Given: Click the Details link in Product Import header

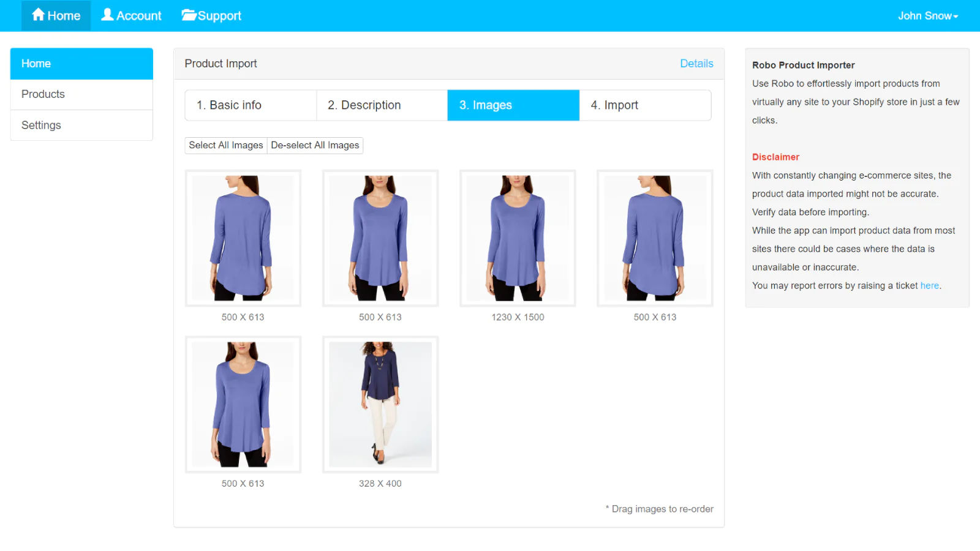Looking at the screenshot, I should pyautogui.click(x=696, y=64).
